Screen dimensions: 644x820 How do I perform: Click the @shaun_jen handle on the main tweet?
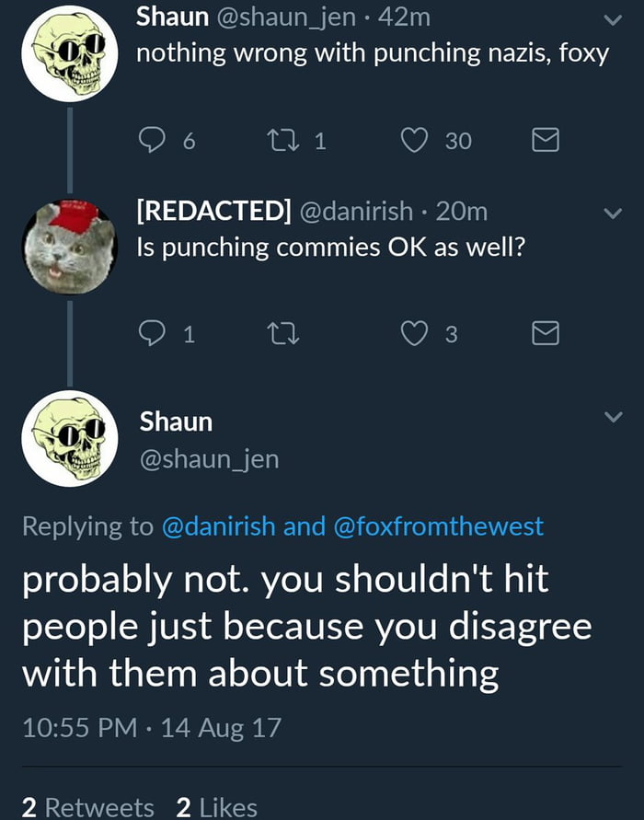click(213, 458)
